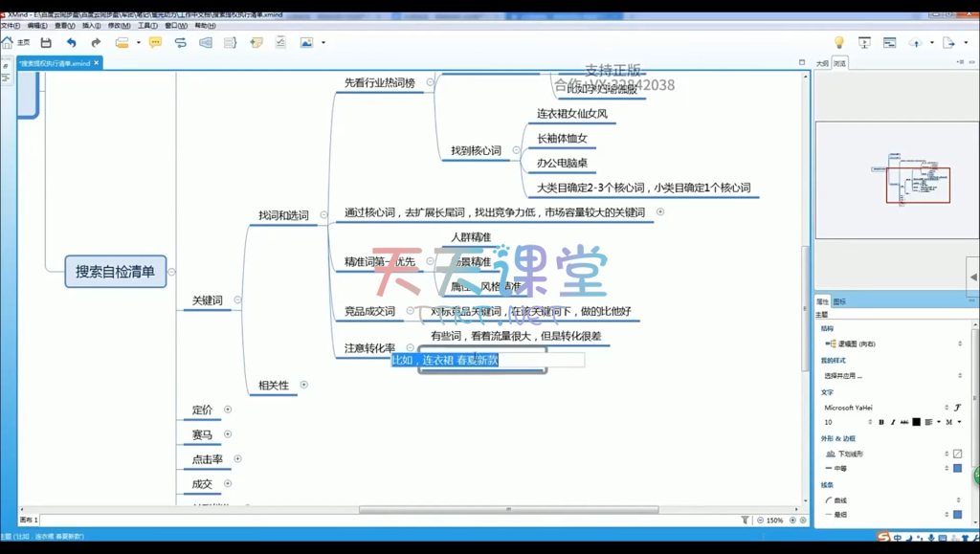Toggle bold text formatting in properties
Screen dimensions: 980x554
[x=881, y=422]
